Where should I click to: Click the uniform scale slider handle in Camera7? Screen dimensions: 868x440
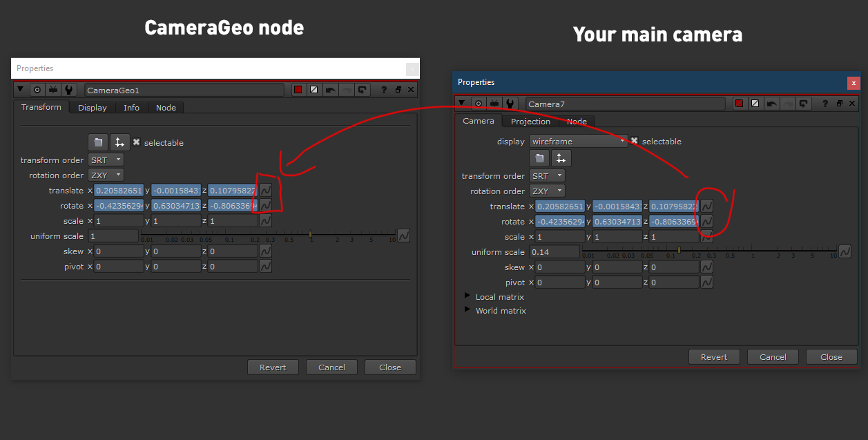point(679,250)
